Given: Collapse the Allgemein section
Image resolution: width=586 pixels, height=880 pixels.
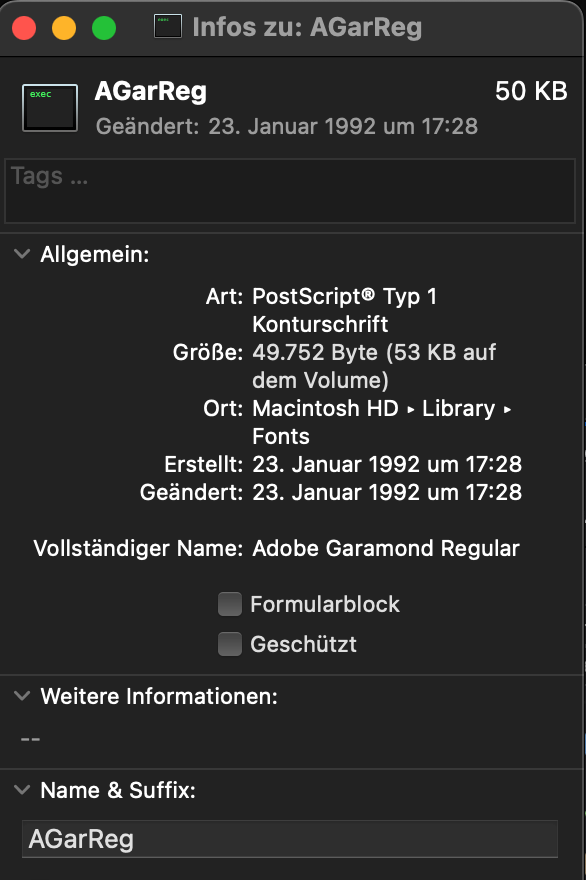Looking at the screenshot, I should pyautogui.click(x=22, y=254).
